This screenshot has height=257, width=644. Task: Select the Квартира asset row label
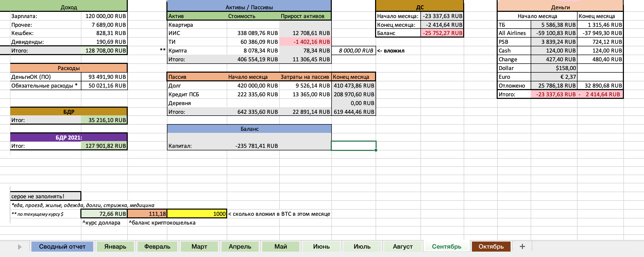(x=197, y=25)
